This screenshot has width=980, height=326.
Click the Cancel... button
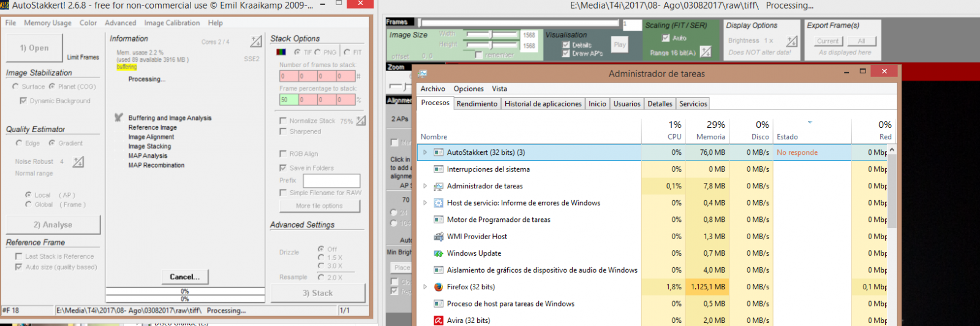tap(184, 277)
